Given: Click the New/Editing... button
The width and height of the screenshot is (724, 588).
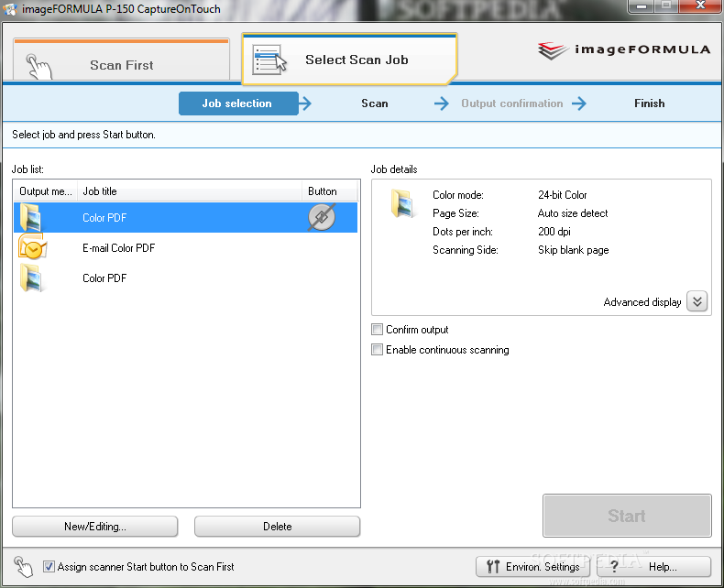Looking at the screenshot, I should tap(94, 527).
